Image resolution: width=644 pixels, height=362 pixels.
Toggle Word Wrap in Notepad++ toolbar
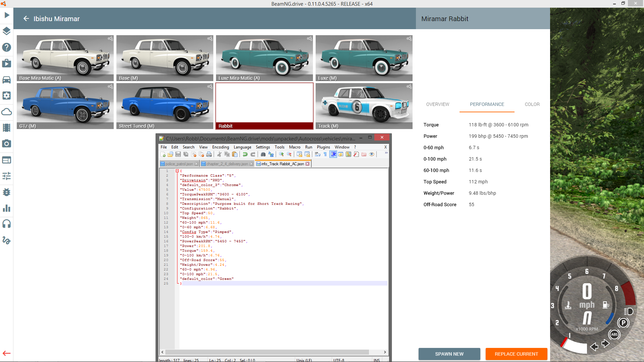317,154
